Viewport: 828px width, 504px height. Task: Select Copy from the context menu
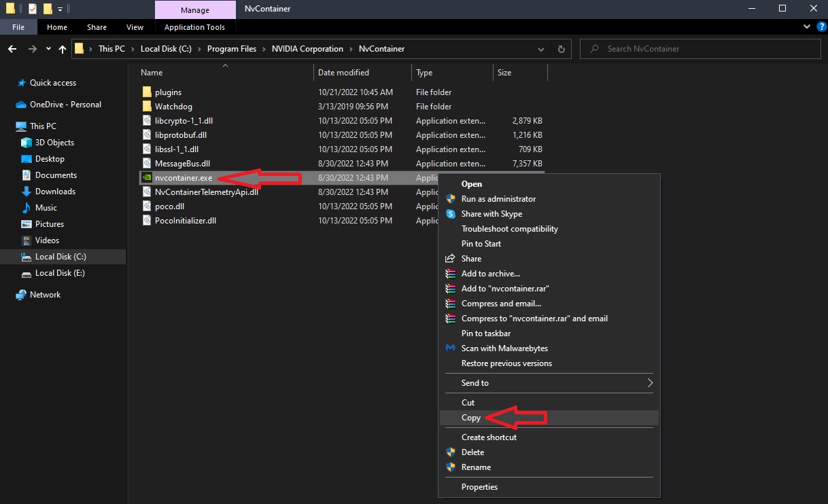coord(471,418)
